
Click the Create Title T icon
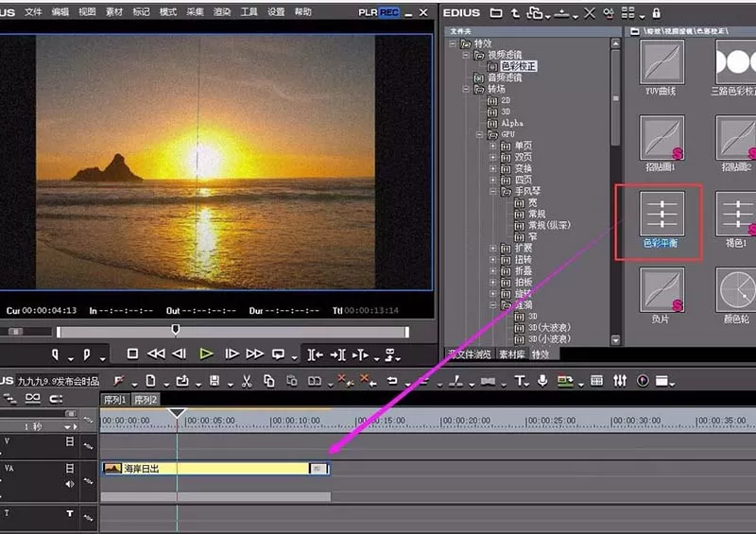tap(520, 381)
